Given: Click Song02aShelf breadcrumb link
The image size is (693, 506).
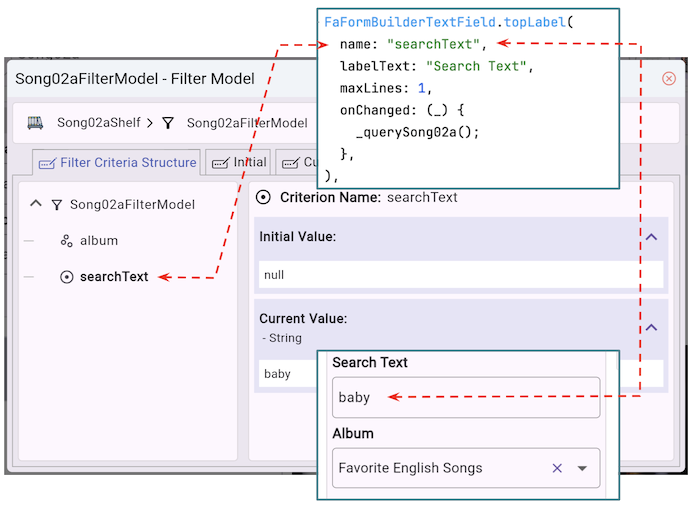Looking at the screenshot, I should [96, 123].
